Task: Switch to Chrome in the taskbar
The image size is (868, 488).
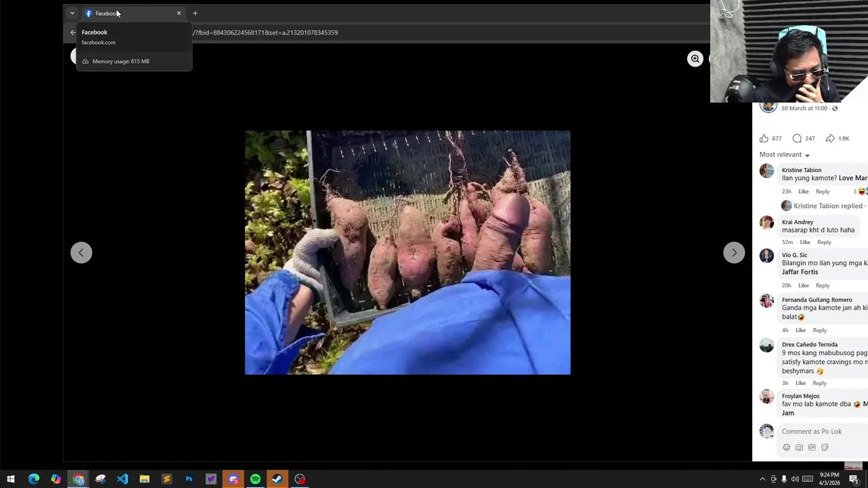Action: pyautogui.click(x=79, y=479)
